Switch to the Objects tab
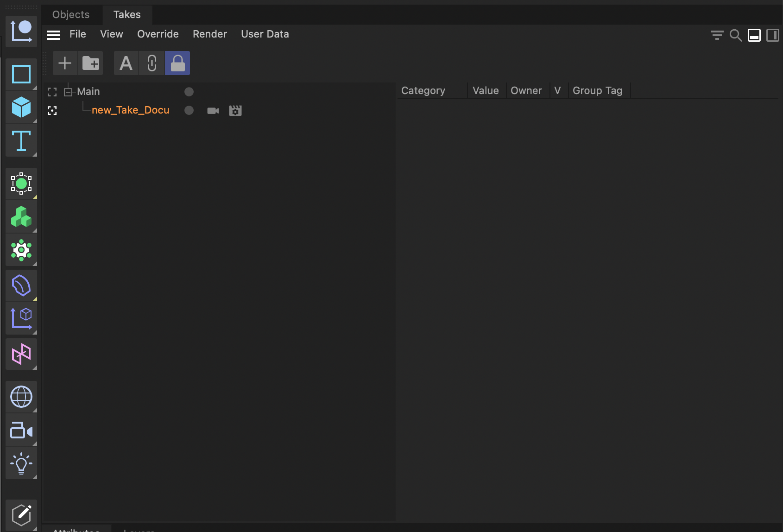The height and width of the screenshot is (532, 783). point(71,14)
